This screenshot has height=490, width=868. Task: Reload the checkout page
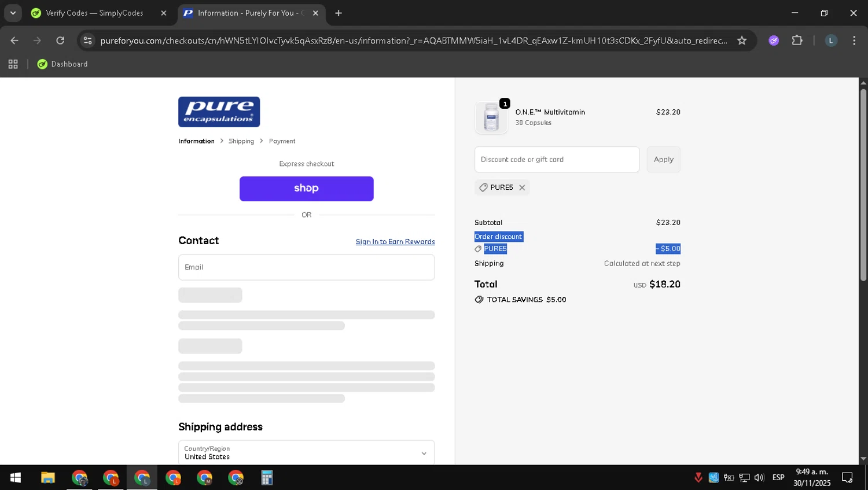click(x=60, y=40)
